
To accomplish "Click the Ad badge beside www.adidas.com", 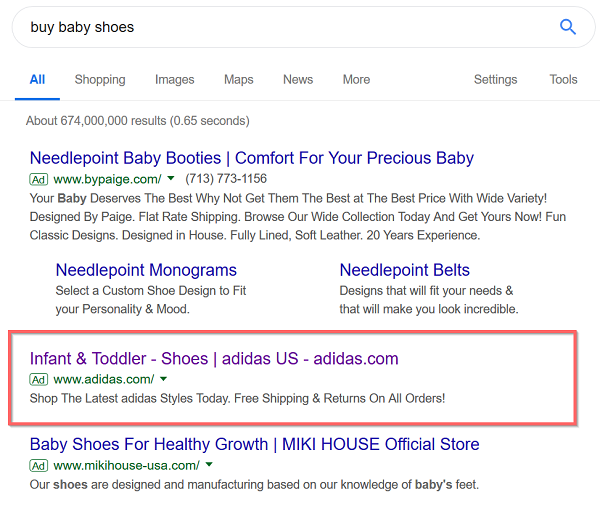I will coord(39,379).
